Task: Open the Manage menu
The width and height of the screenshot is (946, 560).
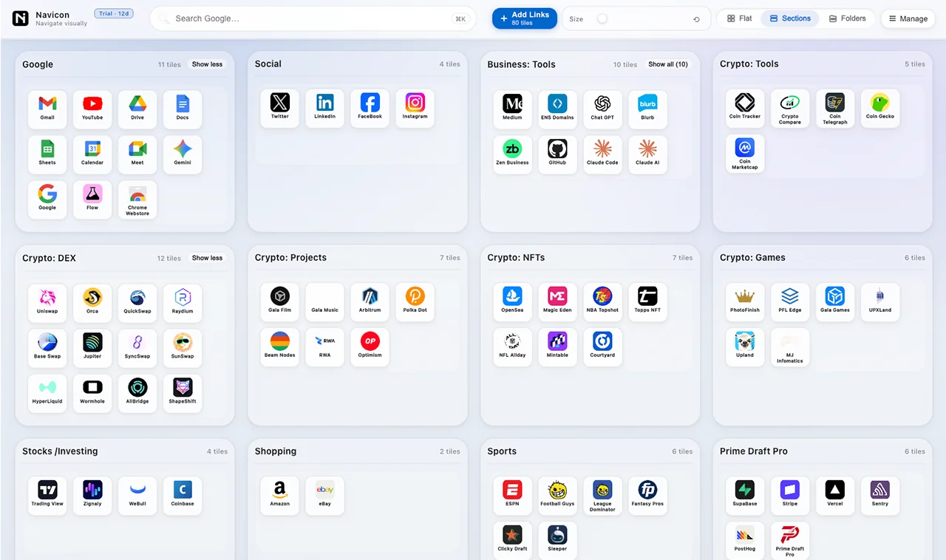Action: [x=908, y=18]
